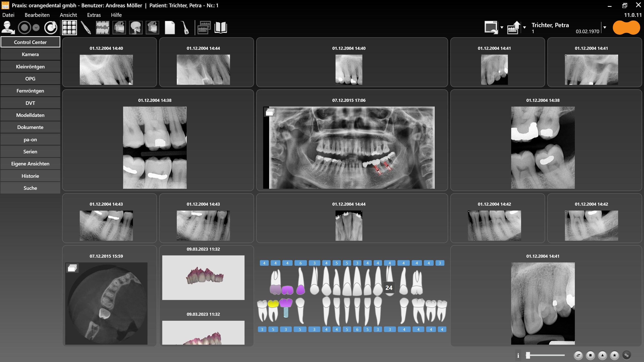Open the Historie section
Screen dimensions: 644x362
point(30,176)
